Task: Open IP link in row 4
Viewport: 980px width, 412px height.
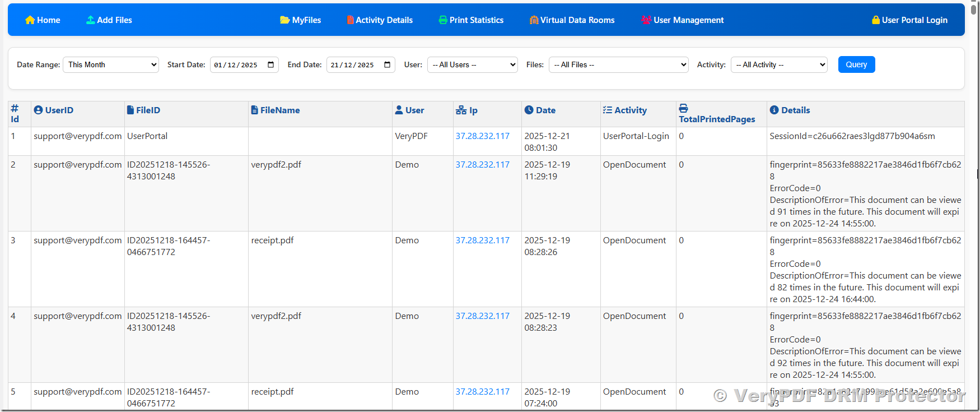Action: coord(483,316)
